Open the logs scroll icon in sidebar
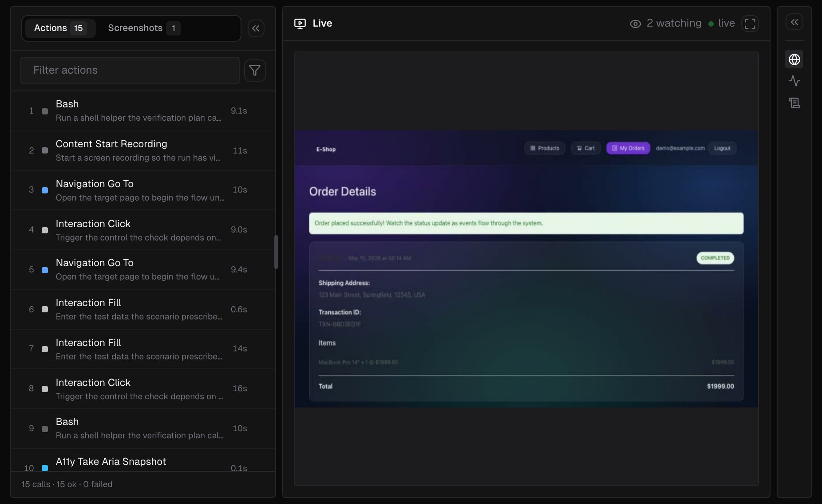The height and width of the screenshot is (504, 822). coord(794,103)
